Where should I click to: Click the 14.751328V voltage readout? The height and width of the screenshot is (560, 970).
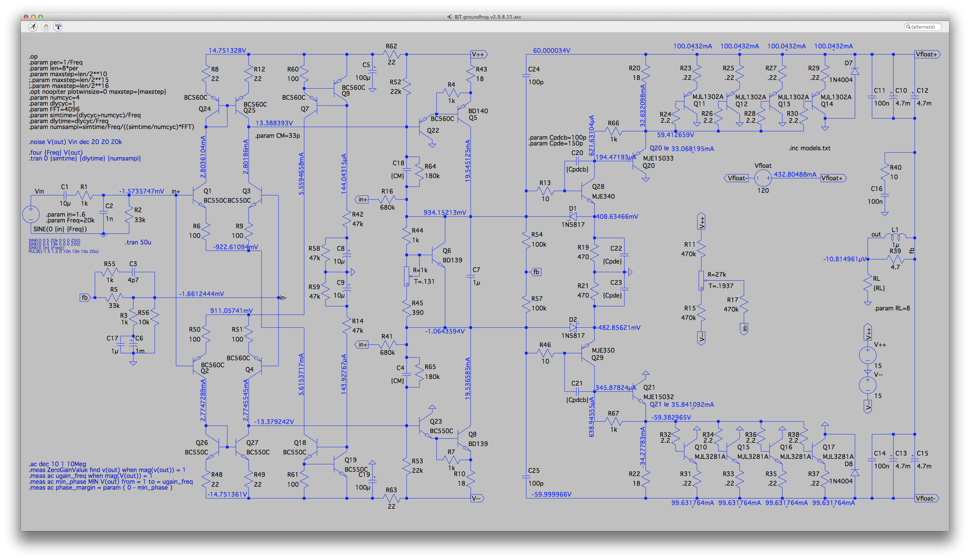coord(227,50)
